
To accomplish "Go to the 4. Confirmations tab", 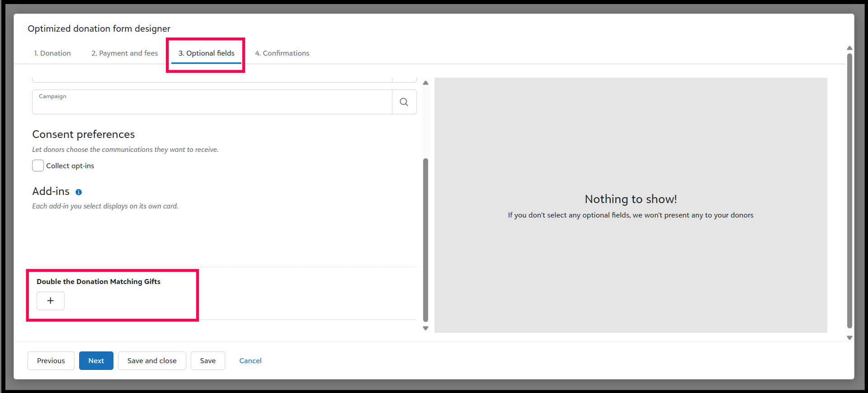I will click(x=282, y=53).
